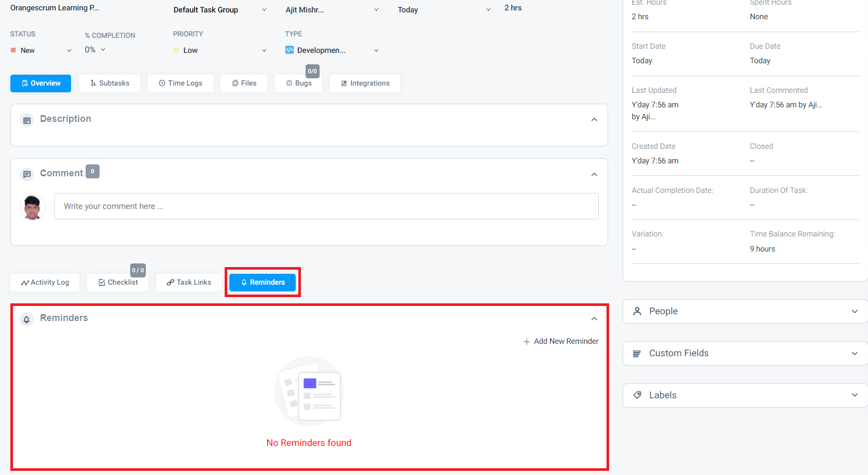Image resolution: width=868 pixels, height=475 pixels.
Task: Collapse the Comment section
Action: click(x=594, y=175)
